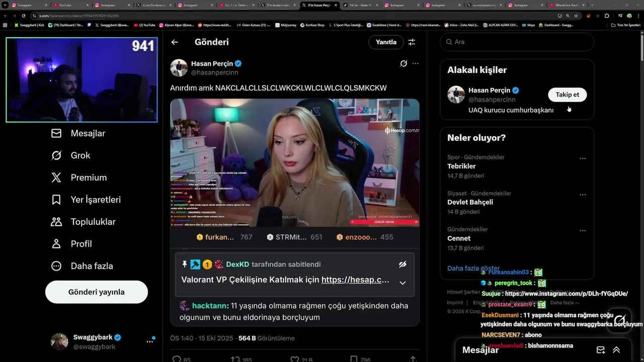Click the zoom magnifier icon in address bar
Image resolution: width=644 pixels, height=362 pixels.
click(568, 16)
